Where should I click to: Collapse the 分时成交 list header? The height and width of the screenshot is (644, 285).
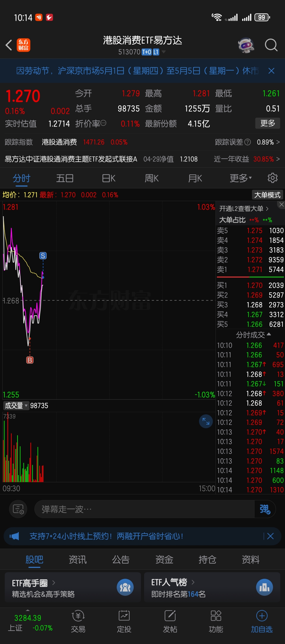click(x=253, y=334)
